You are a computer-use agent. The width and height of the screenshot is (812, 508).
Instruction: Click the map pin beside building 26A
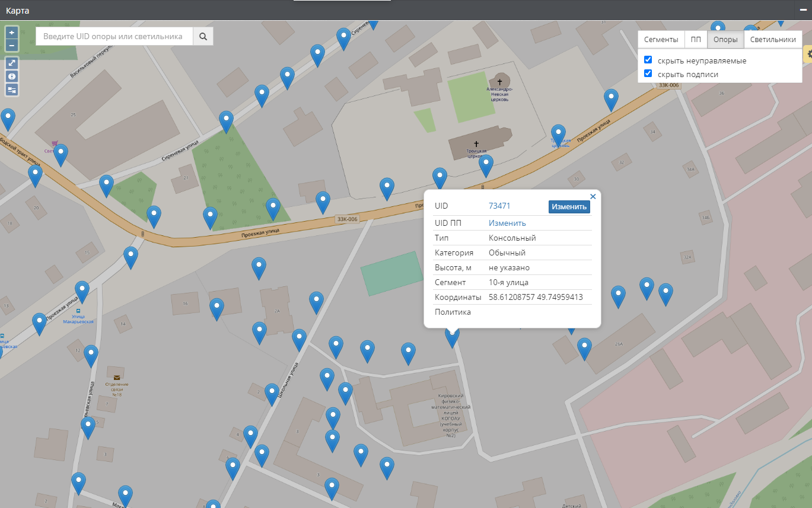coord(584,347)
